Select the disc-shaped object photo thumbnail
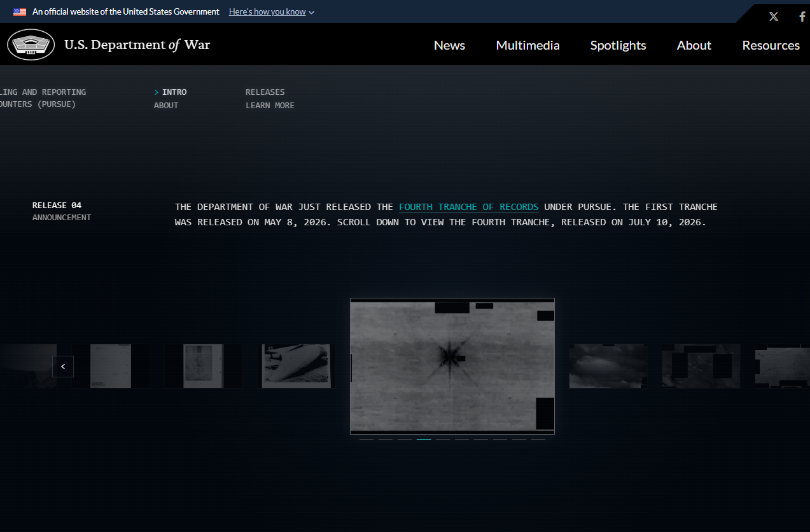810x532 pixels. (x=296, y=366)
